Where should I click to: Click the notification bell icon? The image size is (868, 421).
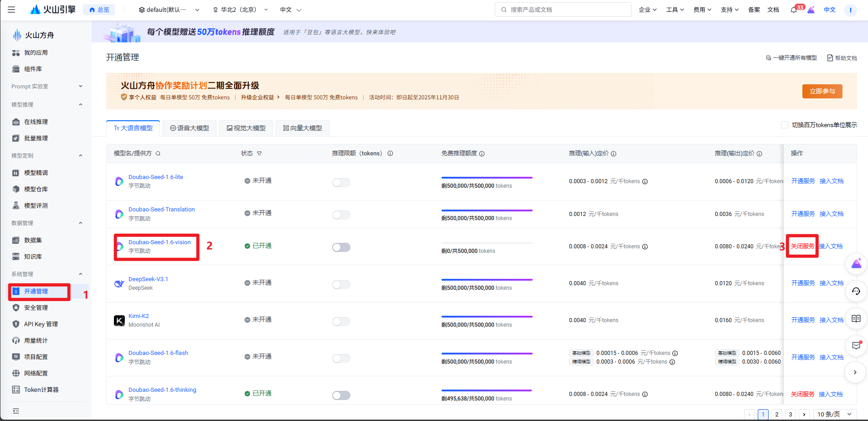(x=794, y=10)
